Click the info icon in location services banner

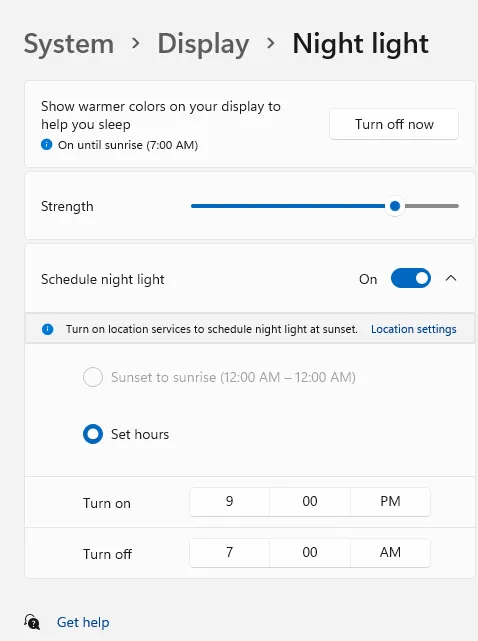47,329
